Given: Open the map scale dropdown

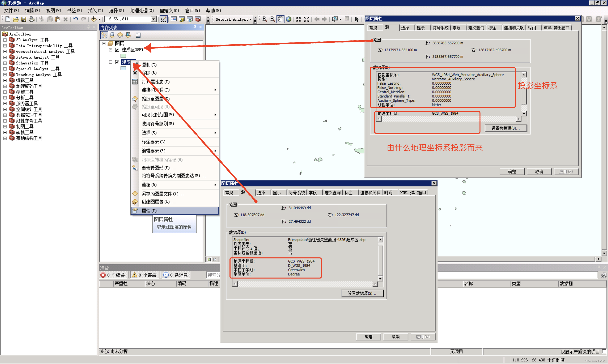Looking at the screenshot, I should (x=154, y=19).
